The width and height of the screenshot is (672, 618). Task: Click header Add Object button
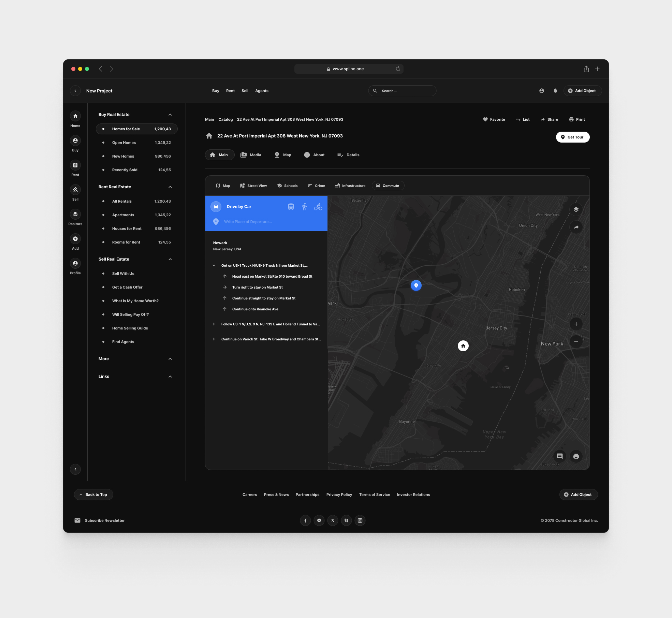582,91
